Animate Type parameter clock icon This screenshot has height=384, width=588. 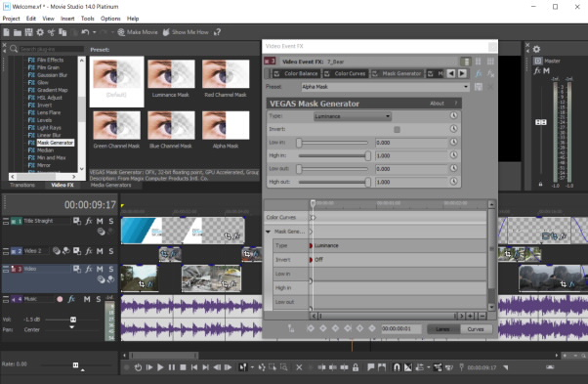pos(453,116)
